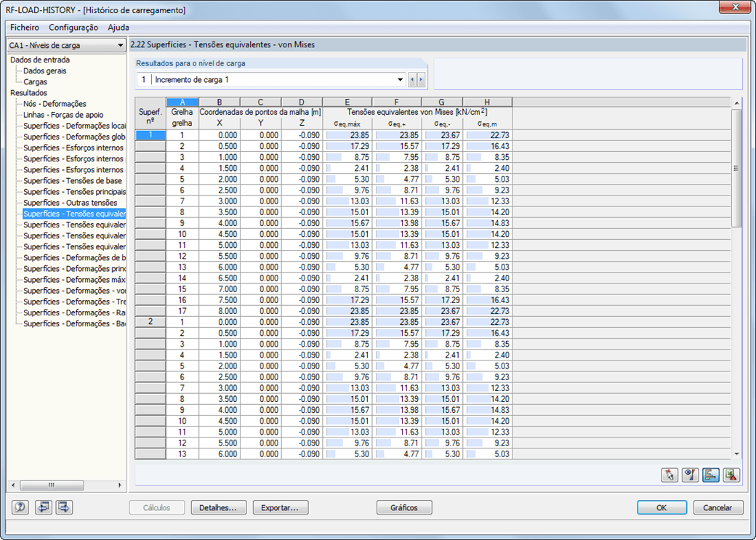Image resolution: width=756 pixels, height=540 pixels.
Task: Click the Tensões equivalentes von Mises header
Action: point(417,112)
